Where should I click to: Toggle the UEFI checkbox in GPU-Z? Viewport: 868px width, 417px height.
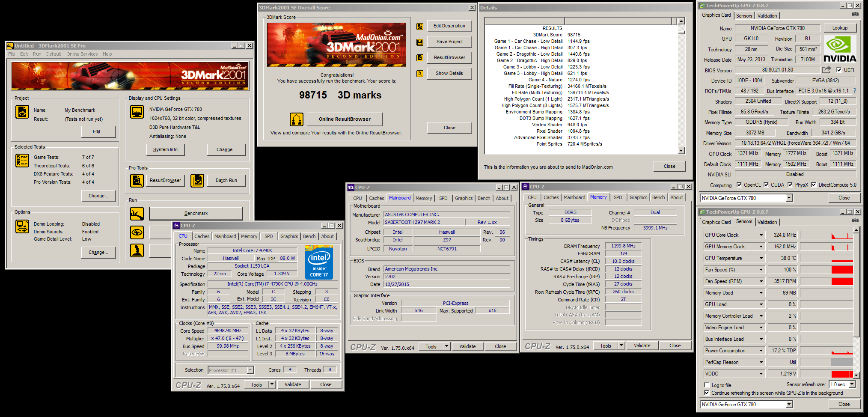click(839, 70)
